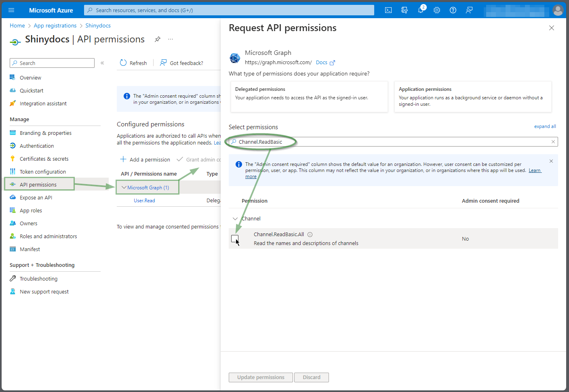Click the expand all link

tap(545, 126)
